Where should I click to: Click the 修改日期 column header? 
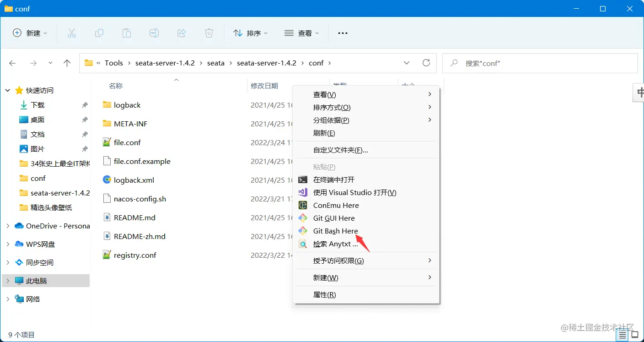[x=264, y=86]
